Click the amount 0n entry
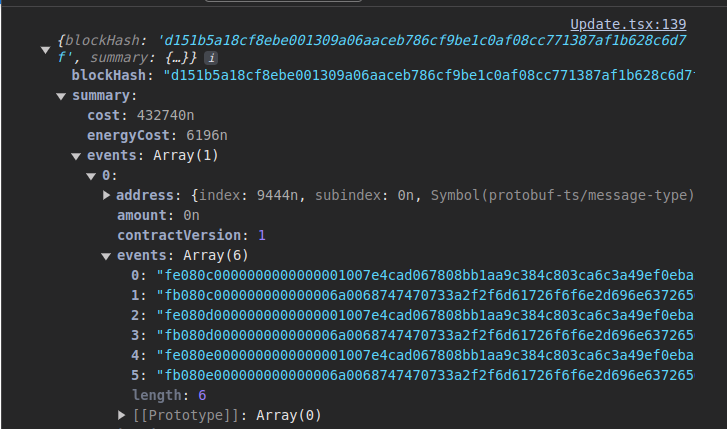The width and height of the screenshot is (727, 429). pyautogui.click(x=158, y=215)
